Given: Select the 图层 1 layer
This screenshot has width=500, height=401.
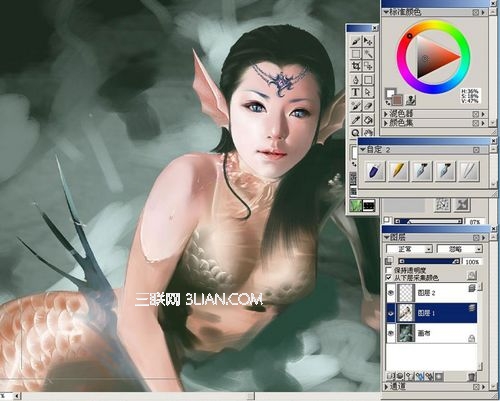Looking at the screenshot, I should (431, 313).
